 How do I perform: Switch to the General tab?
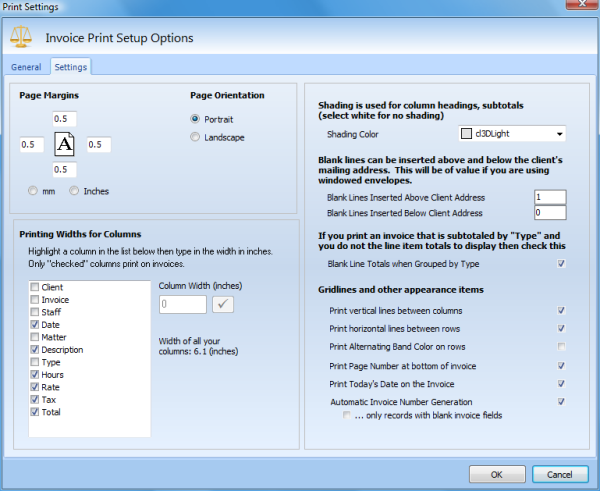[x=26, y=67]
